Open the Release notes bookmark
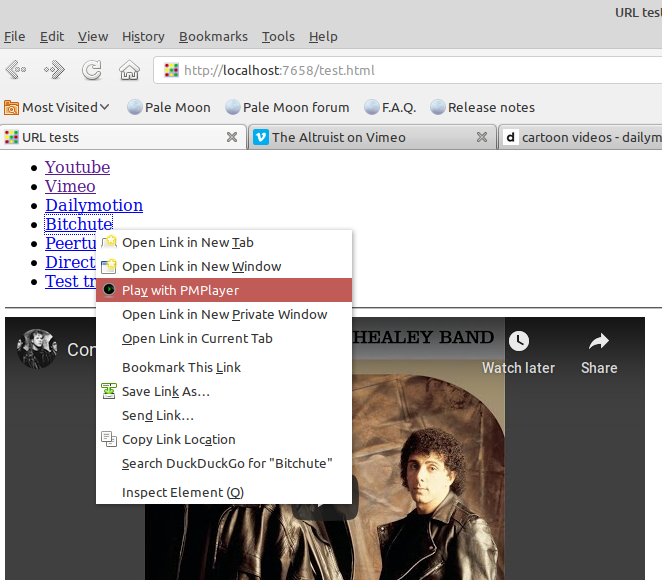The height and width of the screenshot is (580, 662). tap(483, 108)
